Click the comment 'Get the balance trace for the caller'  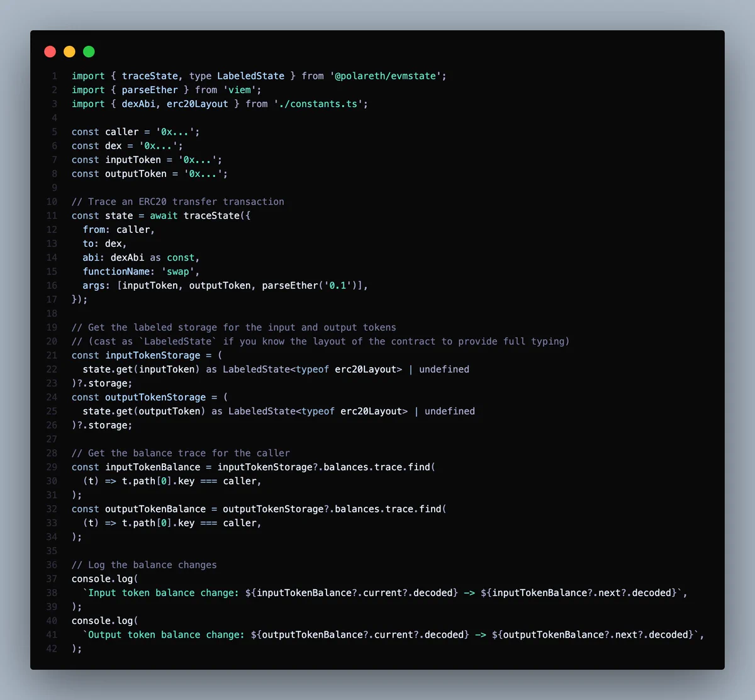tap(181, 453)
